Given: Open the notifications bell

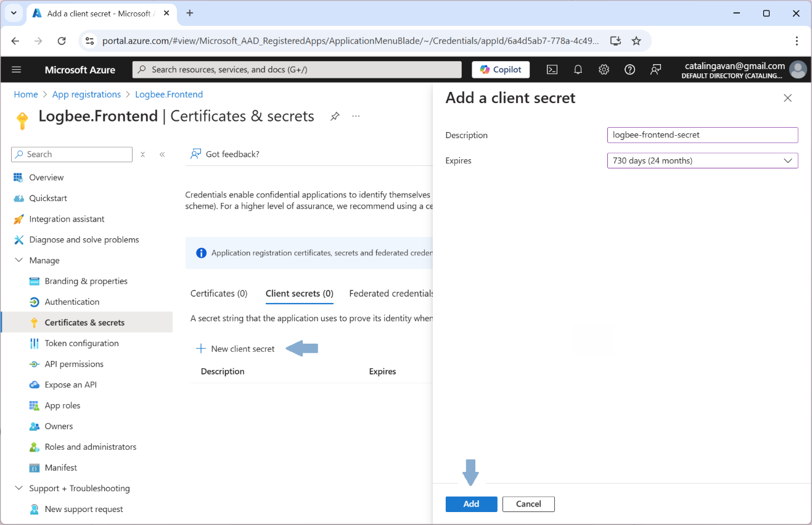Looking at the screenshot, I should (x=578, y=69).
